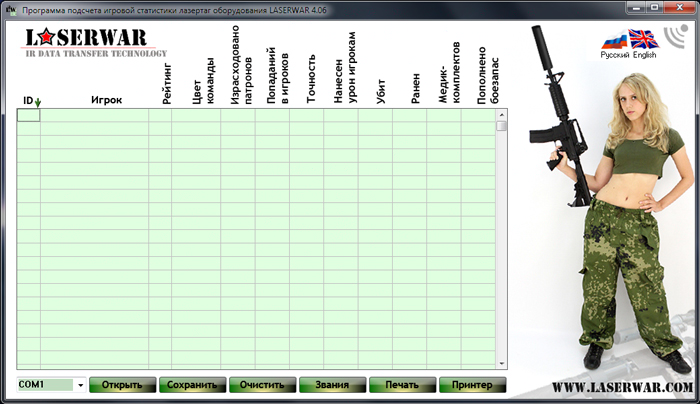700x404 pixels.
Task: Switch language to English via UK flag
Action: pos(643,39)
